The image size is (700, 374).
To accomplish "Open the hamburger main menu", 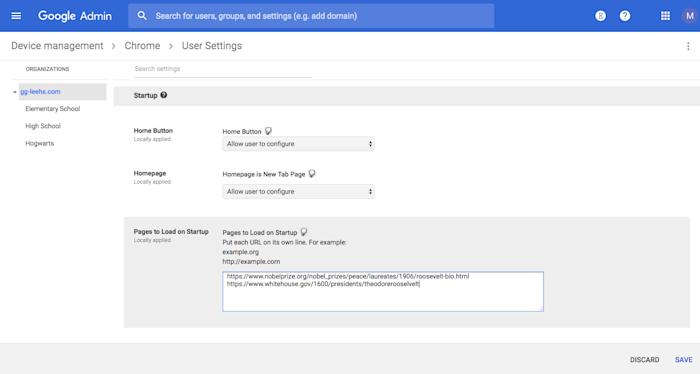I will [x=16, y=16].
